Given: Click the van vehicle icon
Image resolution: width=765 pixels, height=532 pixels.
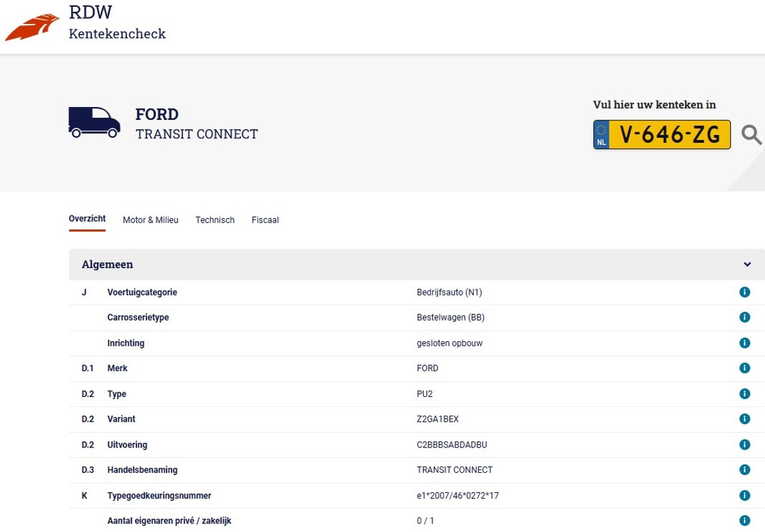Looking at the screenshot, I should (94, 122).
